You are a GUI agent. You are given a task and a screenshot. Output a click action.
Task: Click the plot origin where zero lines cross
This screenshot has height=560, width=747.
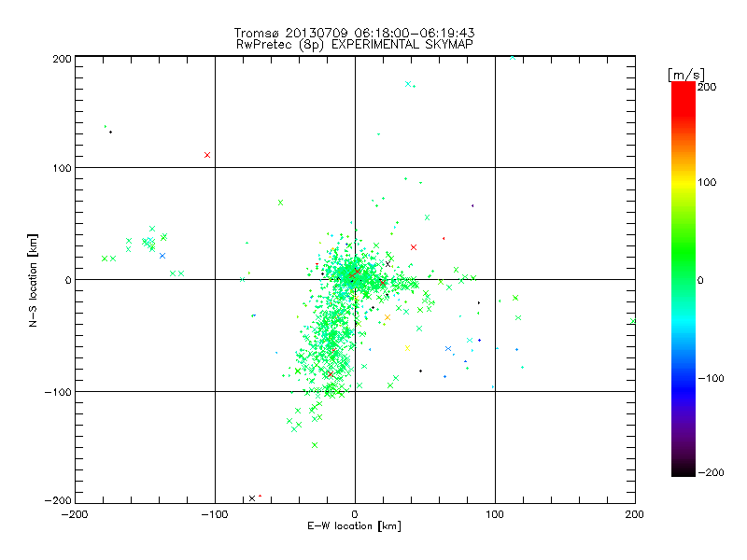tap(355, 279)
